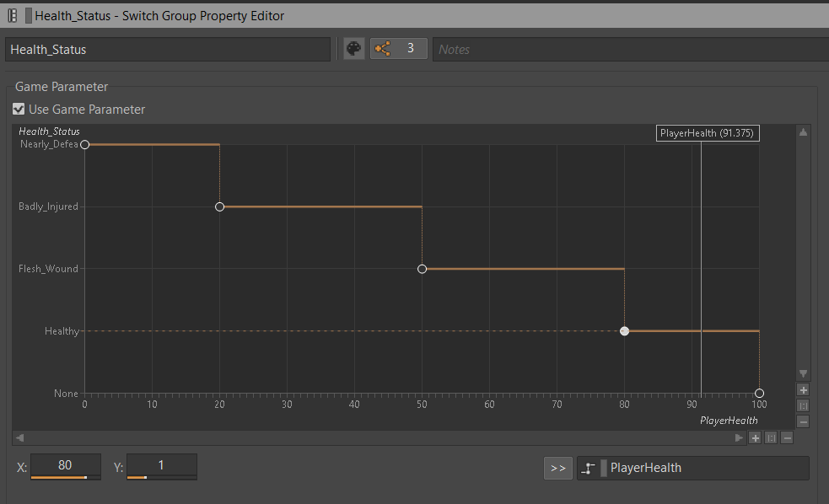Click the panel layout icon in title bar

click(x=13, y=16)
